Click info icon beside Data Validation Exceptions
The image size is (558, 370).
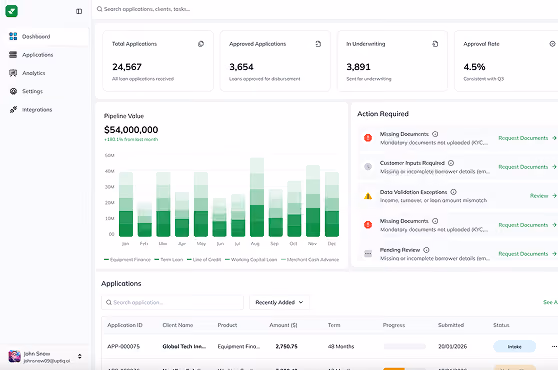point(453,192)
